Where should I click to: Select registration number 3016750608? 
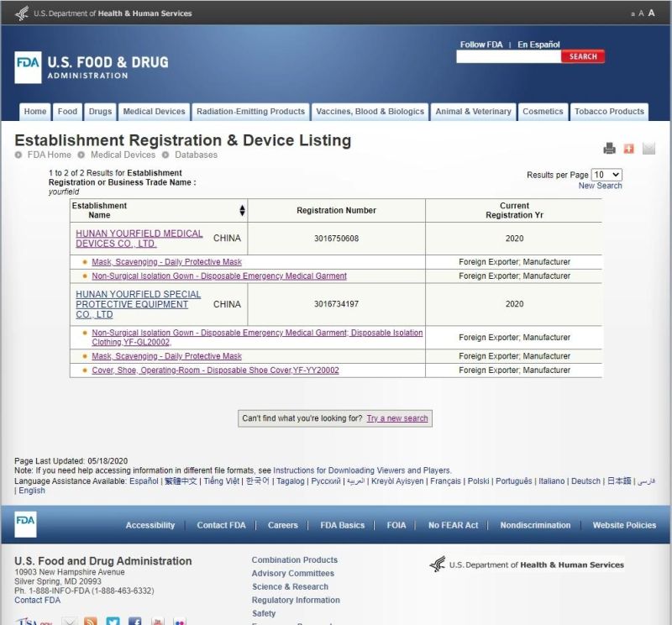(337, 239)
